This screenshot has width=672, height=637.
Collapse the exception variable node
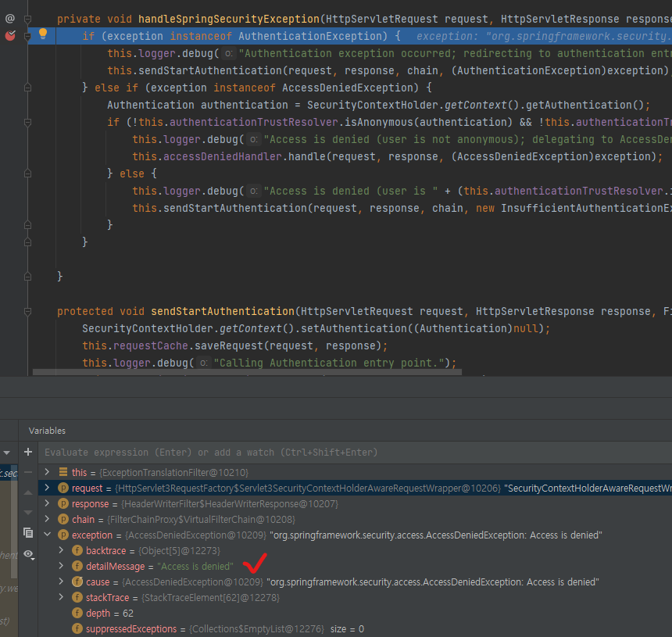(x=47, y=535)
